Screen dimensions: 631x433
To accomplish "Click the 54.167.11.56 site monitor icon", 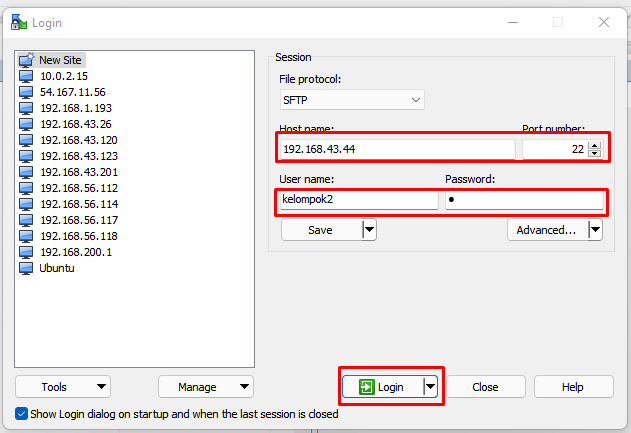I will [26, 92].
